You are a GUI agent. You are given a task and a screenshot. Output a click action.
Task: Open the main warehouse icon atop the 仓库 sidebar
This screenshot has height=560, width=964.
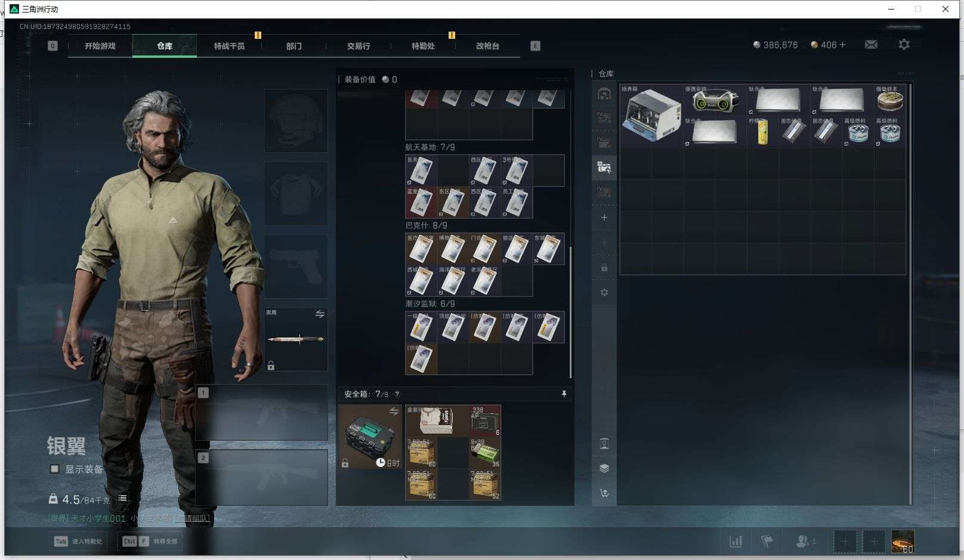point(604,94)
